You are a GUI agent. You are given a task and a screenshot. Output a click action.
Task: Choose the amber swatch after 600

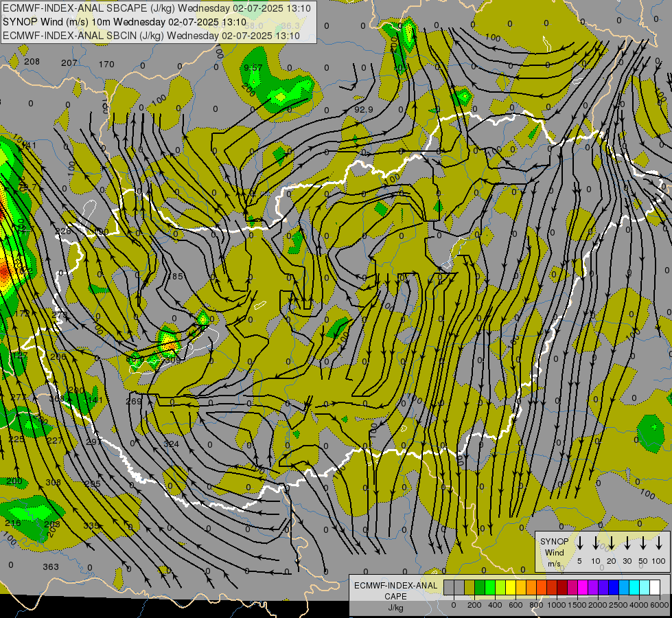point(521,587)
